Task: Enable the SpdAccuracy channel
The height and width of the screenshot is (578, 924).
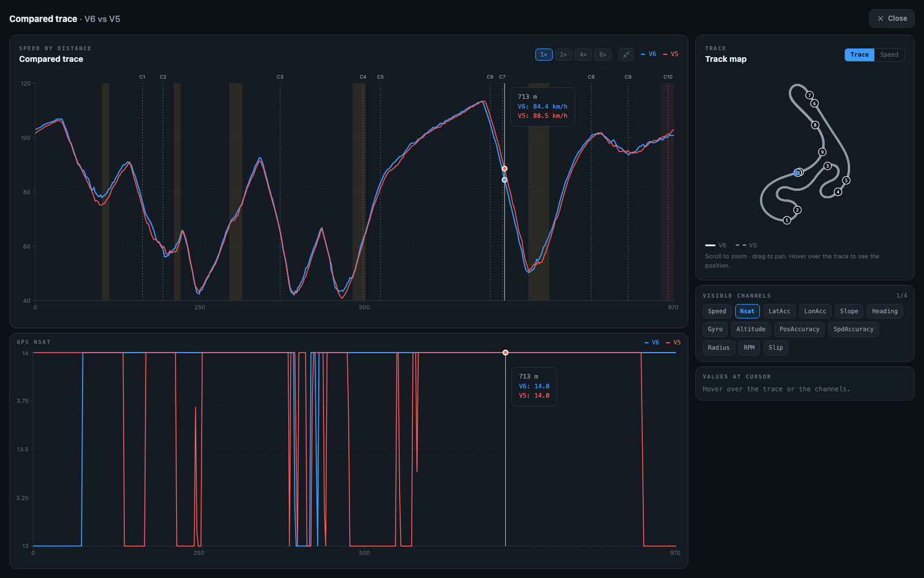Action: coord(854,329)
